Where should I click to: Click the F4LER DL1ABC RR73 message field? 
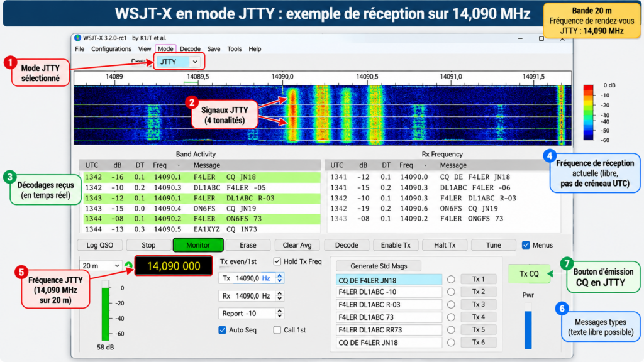click(389, 330)
